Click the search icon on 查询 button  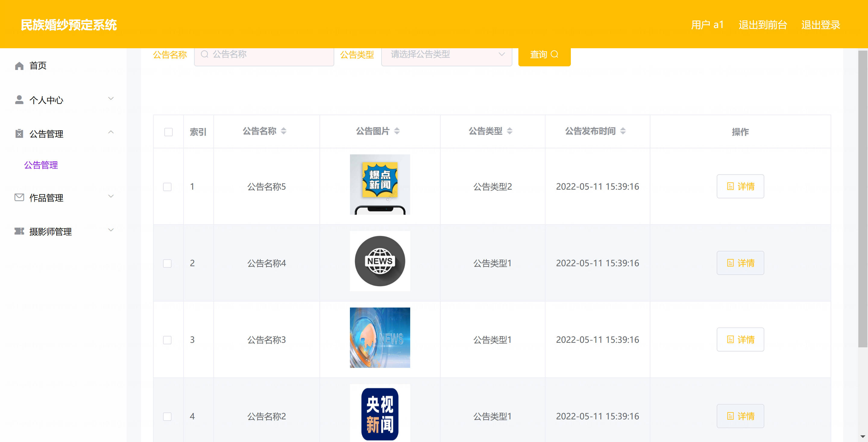554,54
